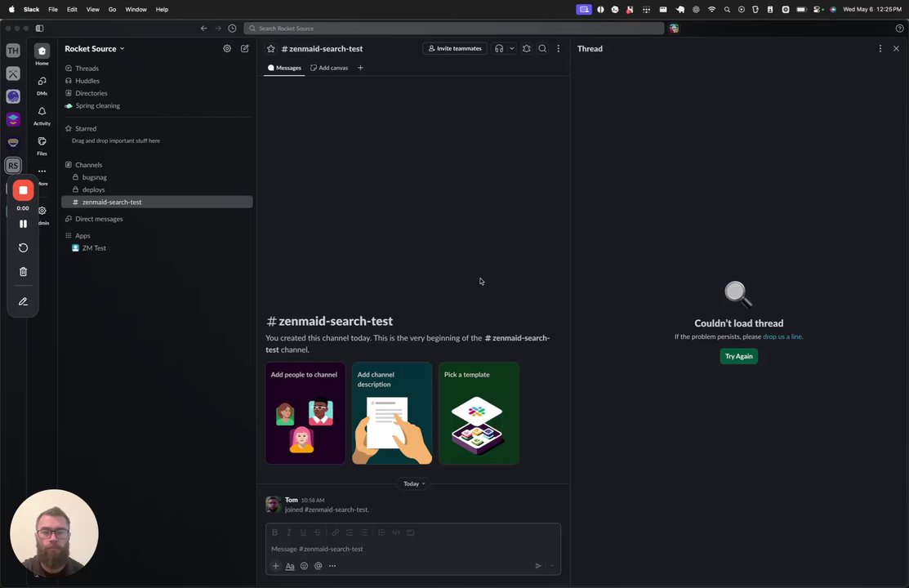Click the Try Again button
Screen dimensions: 909x588
point(738,356)
